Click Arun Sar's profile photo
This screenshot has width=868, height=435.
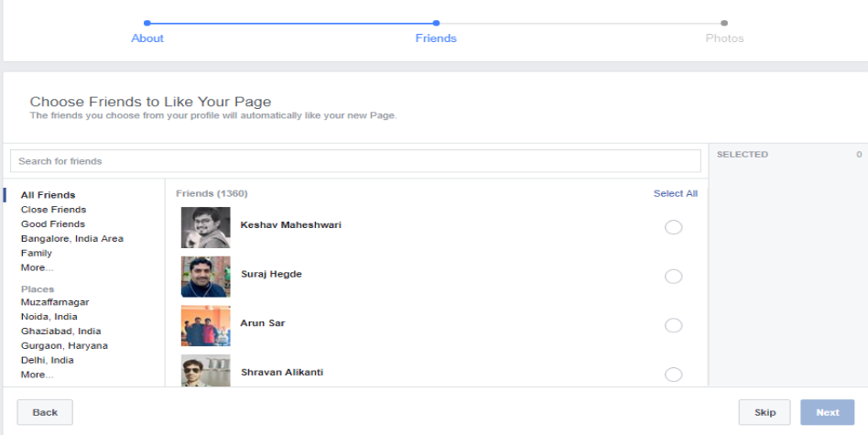pyautogui.click(x=205, y=326)
